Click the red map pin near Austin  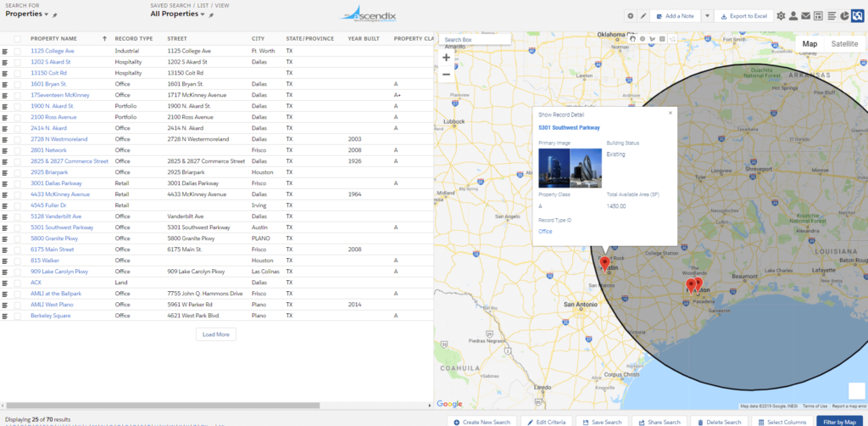[604, 263]
